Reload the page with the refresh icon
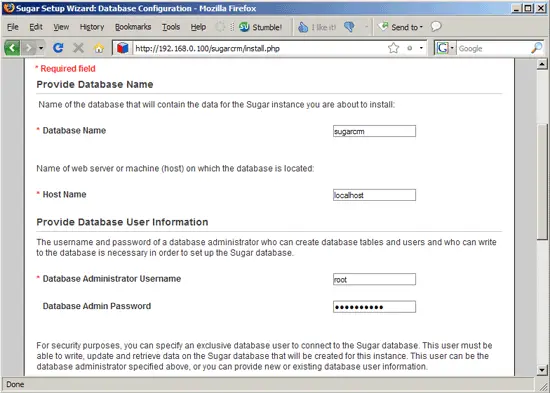550x393 pixels. tap(58, 48)
